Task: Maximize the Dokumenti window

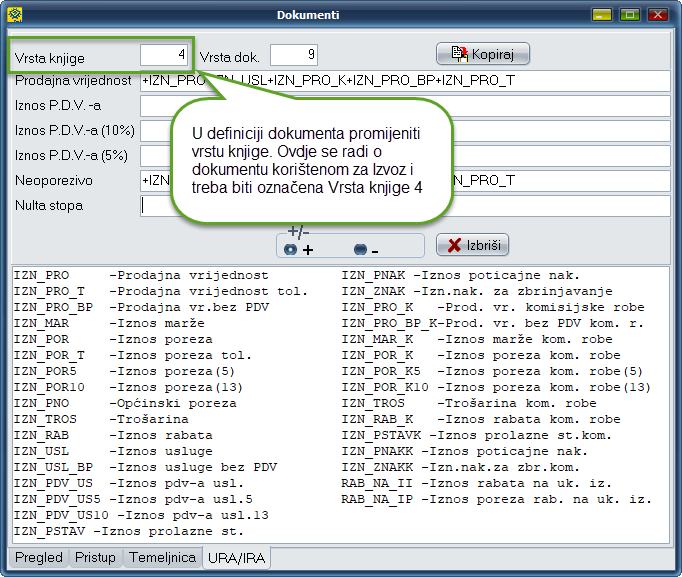Action: 630,15
